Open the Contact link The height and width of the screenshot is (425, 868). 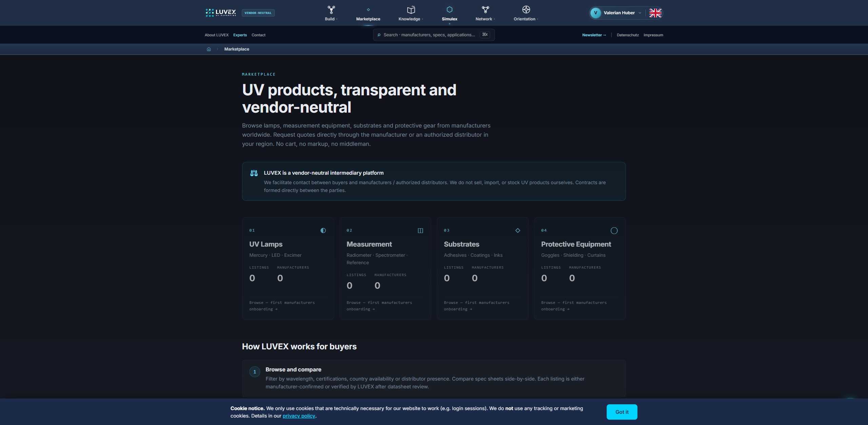pos(258,35)
